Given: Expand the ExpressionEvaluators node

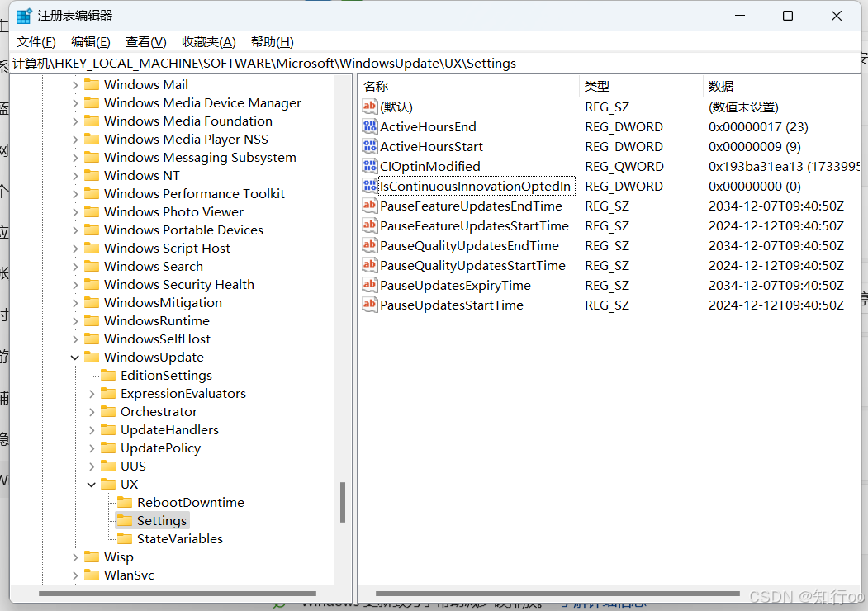Looking at the screenshot, I should tap(92, 394).
